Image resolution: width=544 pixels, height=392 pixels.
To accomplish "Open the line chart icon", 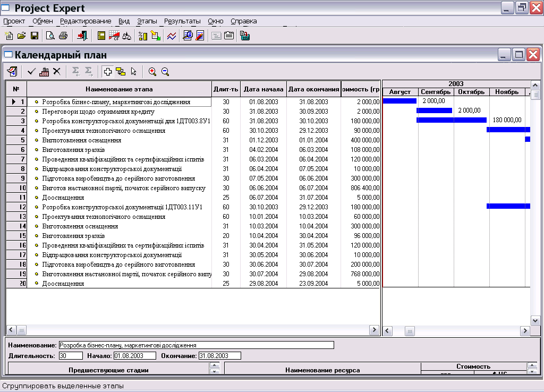I will click(172, 36).
